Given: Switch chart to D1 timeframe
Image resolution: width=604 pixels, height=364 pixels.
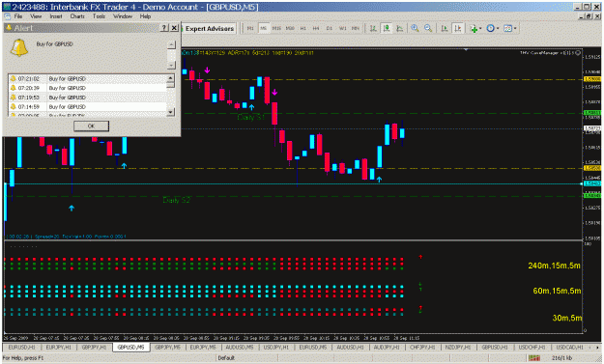Looking at the screenshot, I should point(330,28).
